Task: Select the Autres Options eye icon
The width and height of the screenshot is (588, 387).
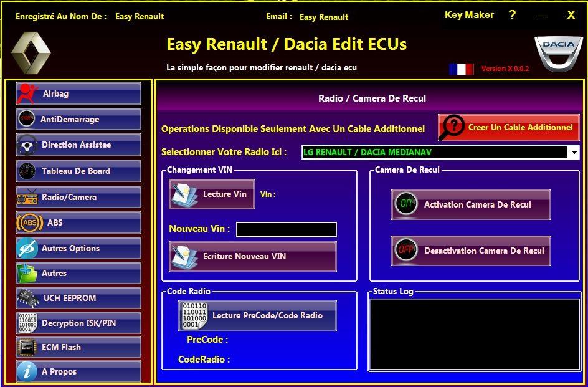Action: pos(27,248)
